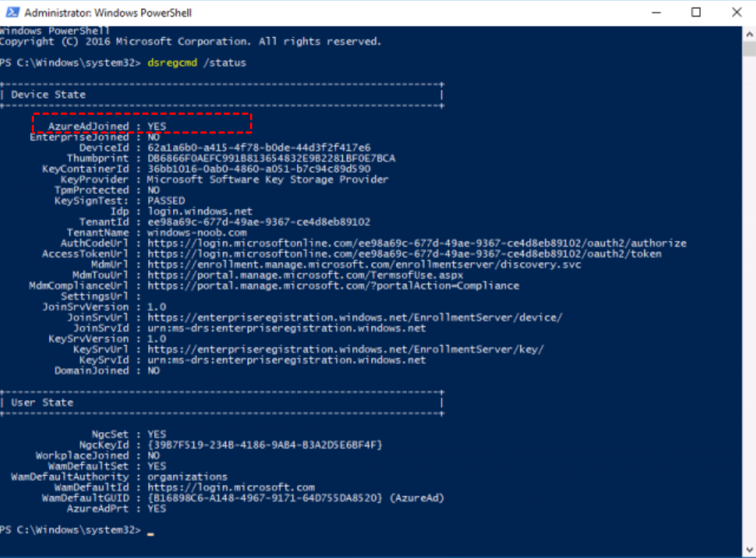Click the scrollbar up arrow
This screenshot has width=756, height=558.
click(748, 32)
